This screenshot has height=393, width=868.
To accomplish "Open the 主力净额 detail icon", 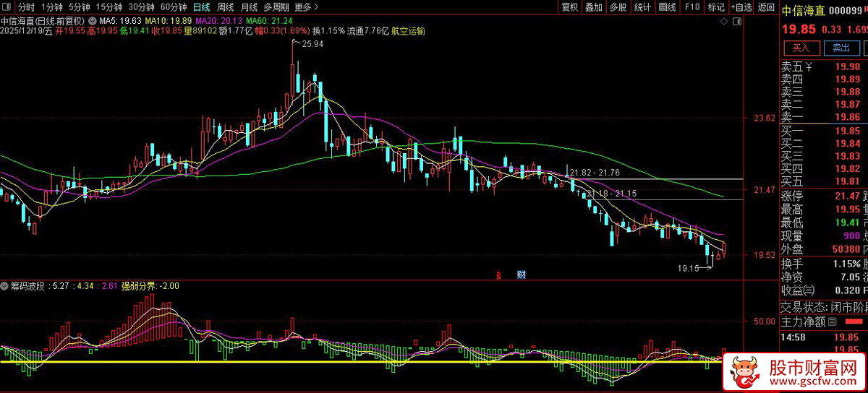I will (x=833, y=321).
